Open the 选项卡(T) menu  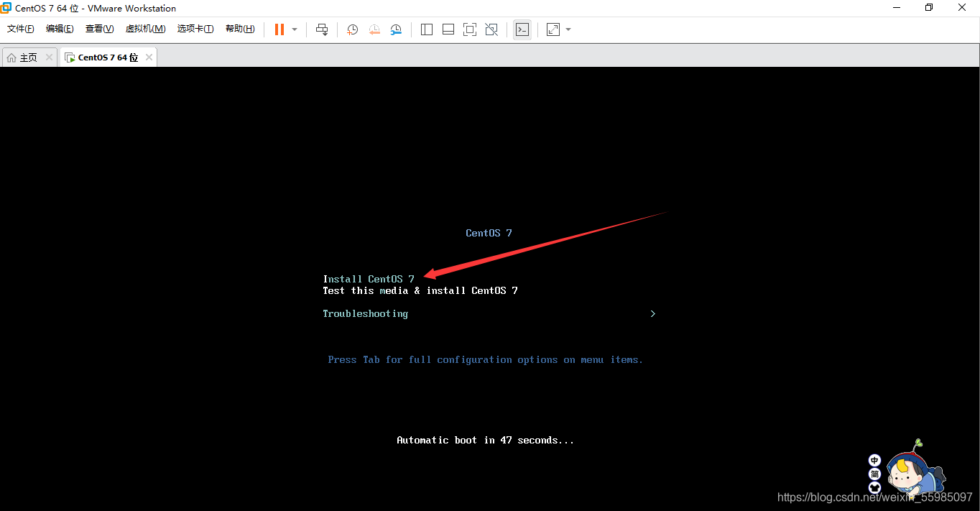(x=195, y=29)
